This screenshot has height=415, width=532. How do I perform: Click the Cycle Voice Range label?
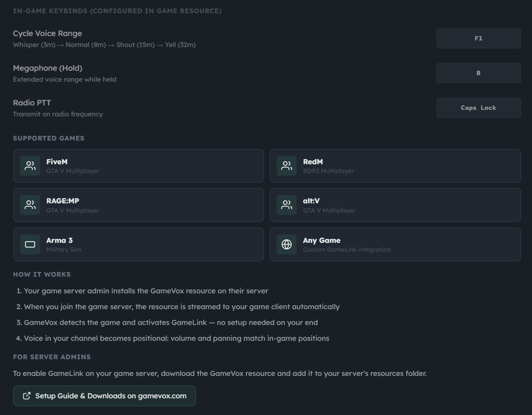pyautogui.click(x=47, y=33)
